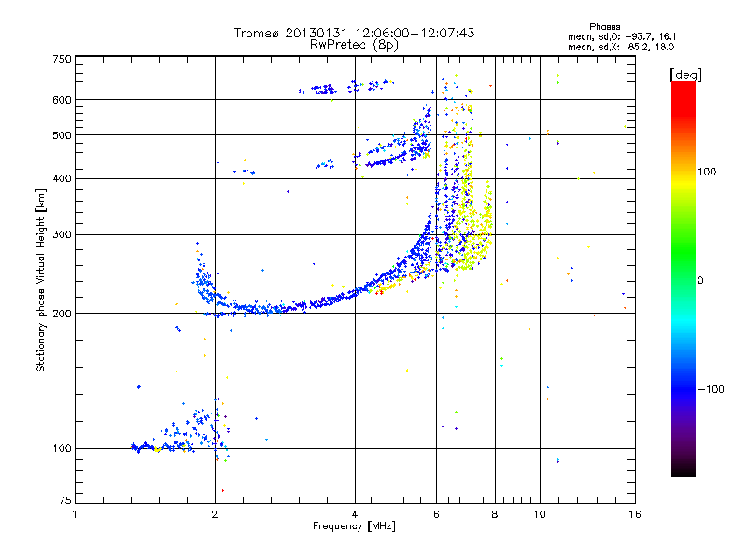The image size is (747, 560).
Task: Click the y-axis tick label '500'
Action: (62, 135)
